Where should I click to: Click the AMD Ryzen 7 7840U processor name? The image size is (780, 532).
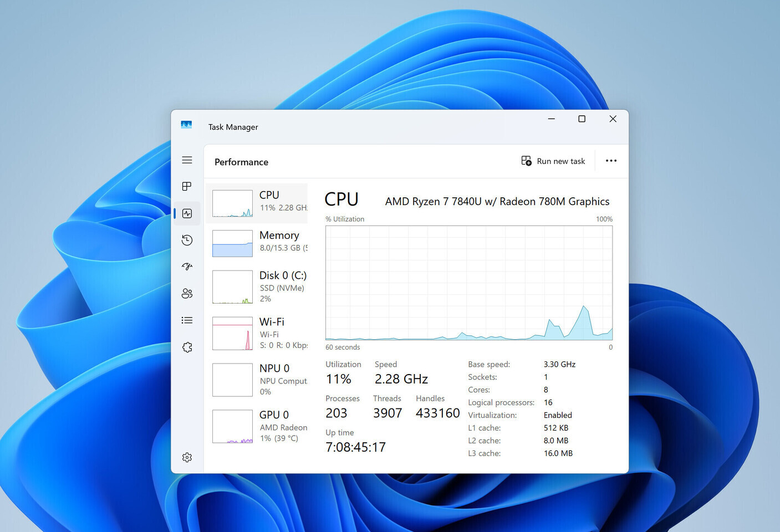click(x=497, y=202)
